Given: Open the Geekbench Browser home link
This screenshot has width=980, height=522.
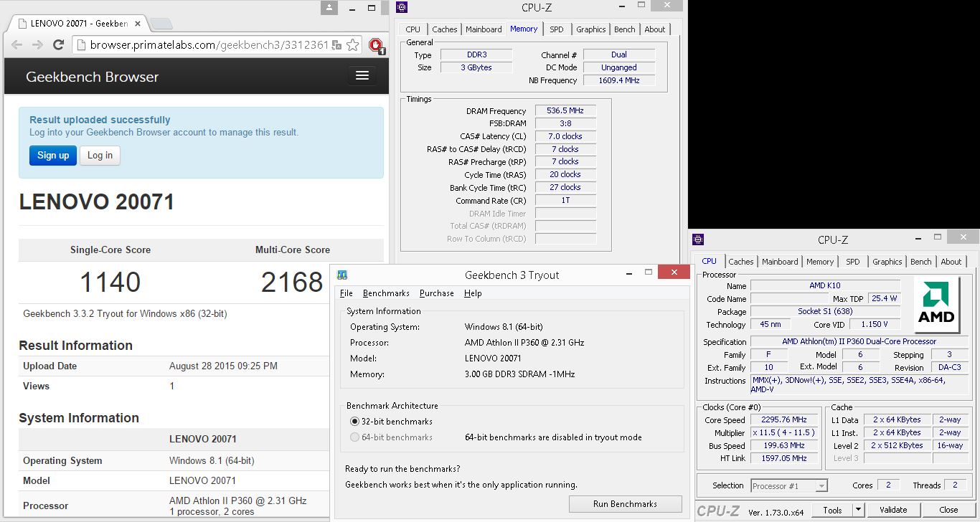Looking at the screenshot, I should (92, 77).
